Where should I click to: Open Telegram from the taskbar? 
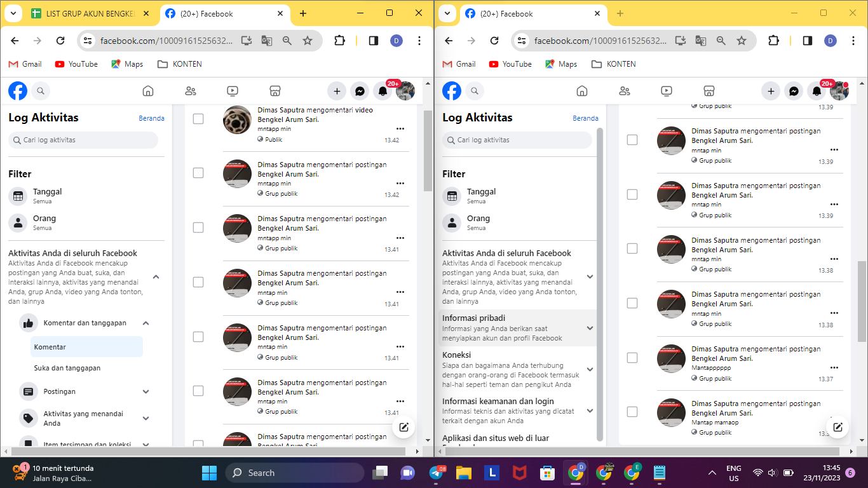436,473
